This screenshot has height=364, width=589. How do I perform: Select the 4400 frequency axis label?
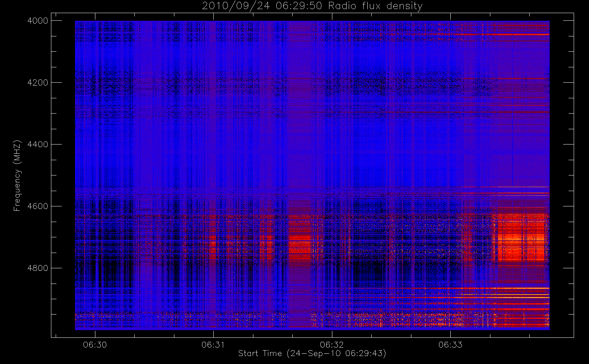[38, 145]
